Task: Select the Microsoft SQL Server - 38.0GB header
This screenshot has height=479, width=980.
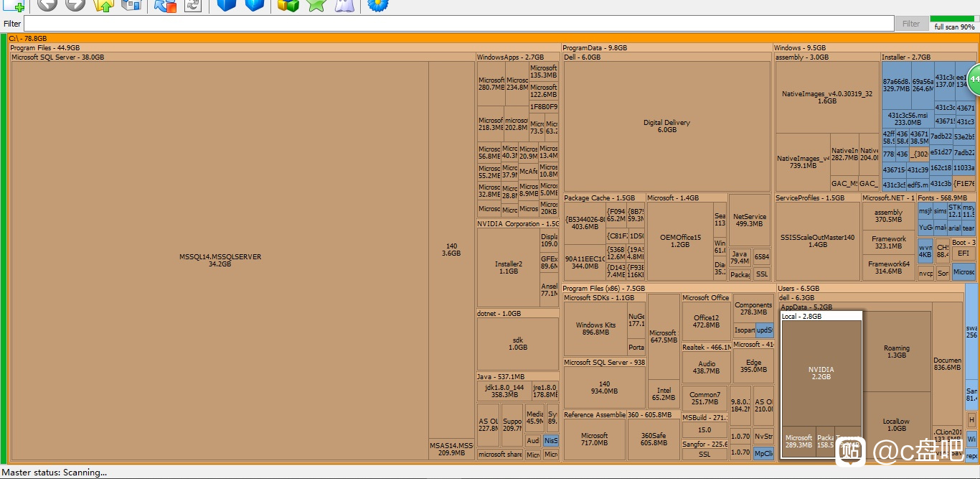Action: (x=243, y=57)
